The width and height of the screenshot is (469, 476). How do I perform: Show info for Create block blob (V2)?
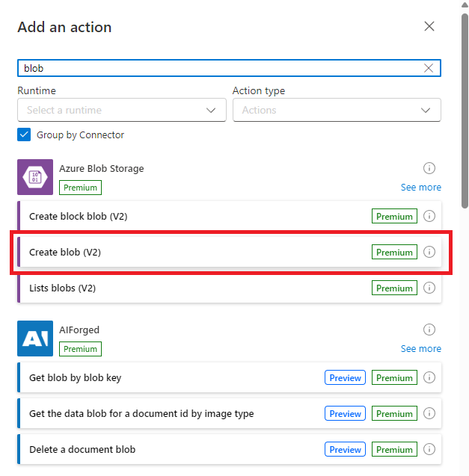click(x=429, y=216)
